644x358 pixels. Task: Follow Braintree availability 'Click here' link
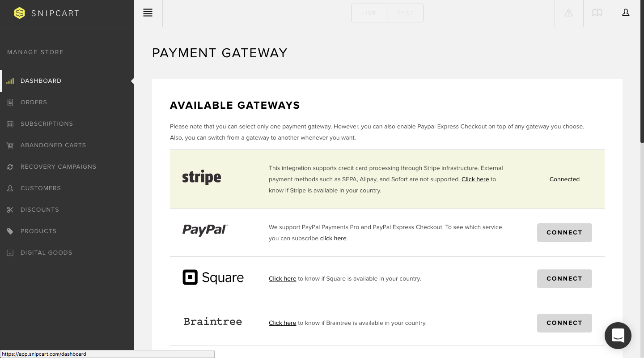pyautogui.click(x=282, y=323)
